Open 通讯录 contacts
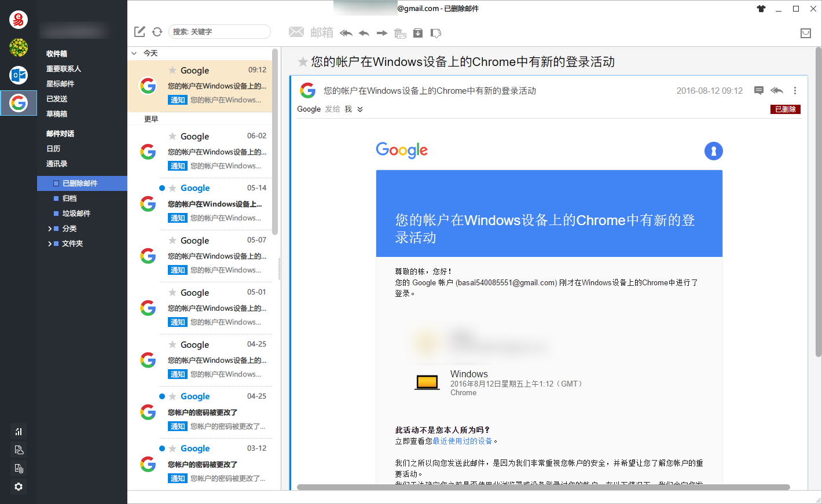The image size is (822, 504). click(57, 164)
